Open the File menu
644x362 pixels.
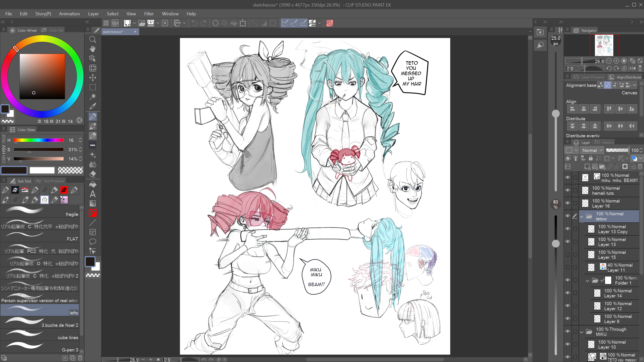point(9,14)
